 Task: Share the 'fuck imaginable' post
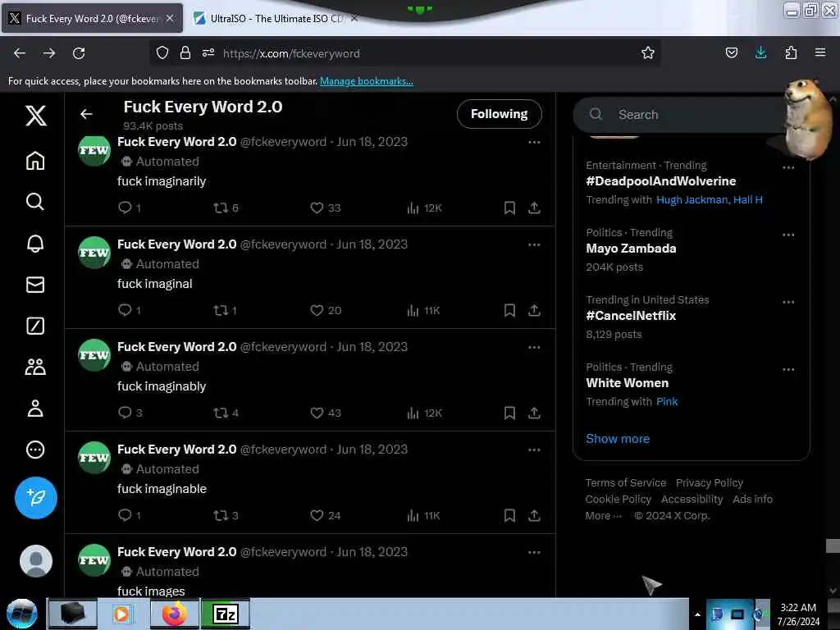click(x=534, y=515)
